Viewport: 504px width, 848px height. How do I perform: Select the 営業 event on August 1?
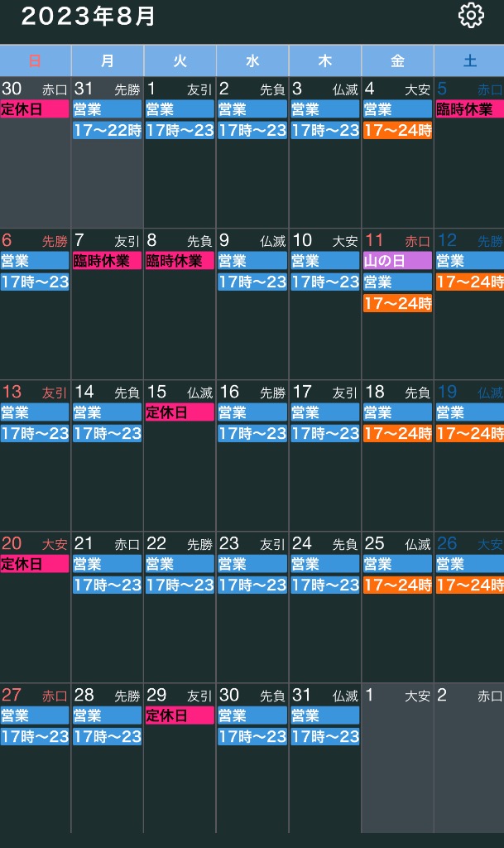tap(180, 109)
